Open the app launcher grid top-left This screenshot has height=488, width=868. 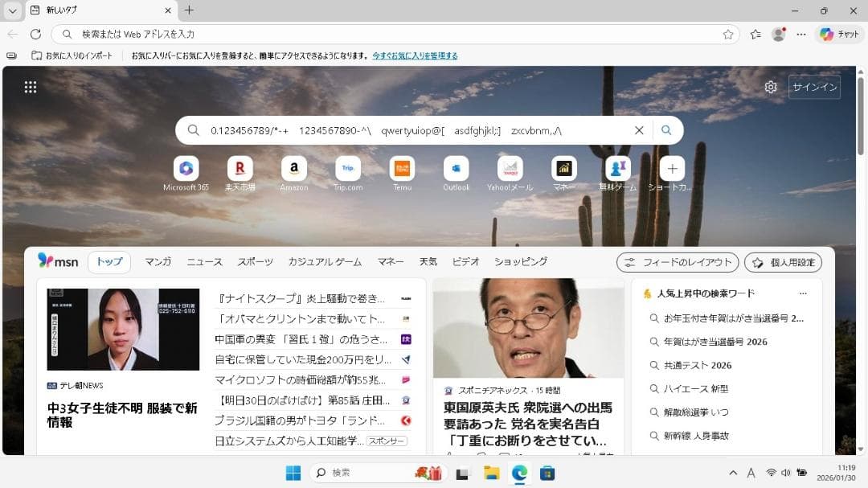coord(31,87)
